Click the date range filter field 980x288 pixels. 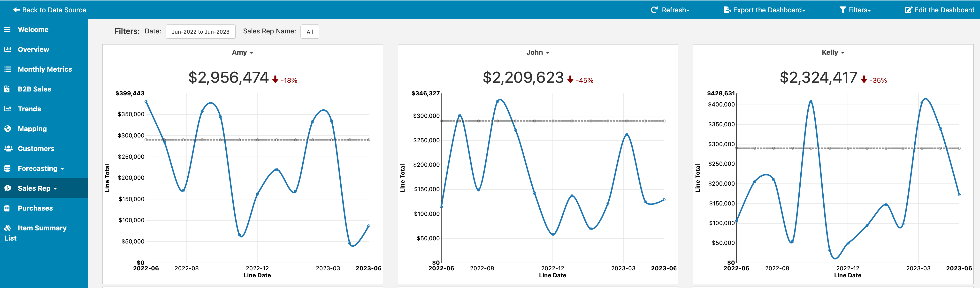click(200, 31)
